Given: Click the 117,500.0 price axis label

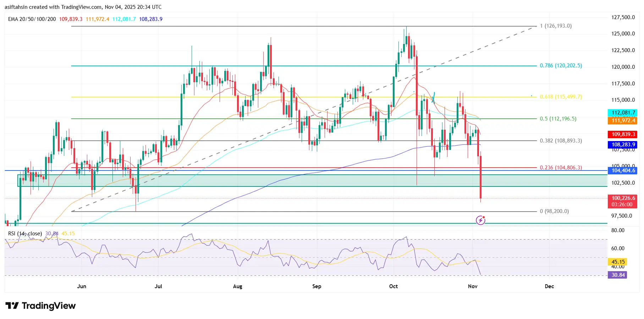Looking at the screenshot, I should click(623, 84).
